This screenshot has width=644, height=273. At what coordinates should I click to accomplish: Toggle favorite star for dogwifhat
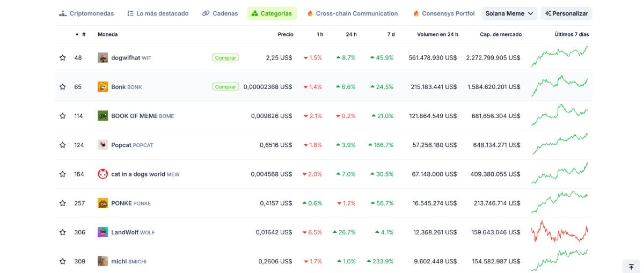pyautogui.click(x=63, y=58)
